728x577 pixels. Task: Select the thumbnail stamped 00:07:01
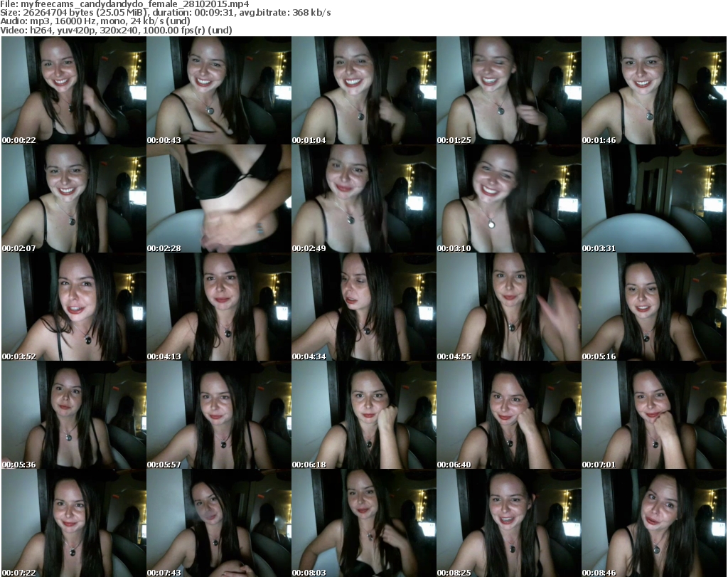click(654, 415)
